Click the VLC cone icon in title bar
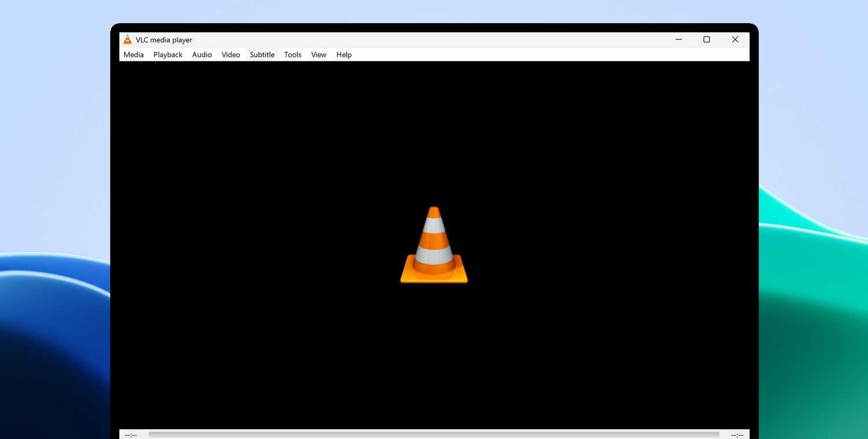The height and width of the screenshot is (439, 868). [x=127, y=39]
